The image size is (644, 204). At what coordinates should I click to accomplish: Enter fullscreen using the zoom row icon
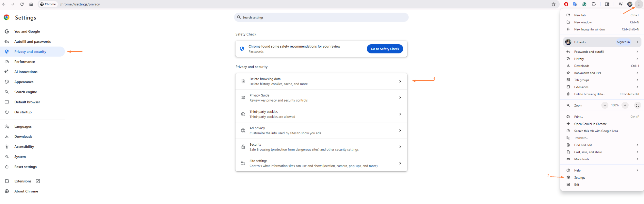[637, 105]
